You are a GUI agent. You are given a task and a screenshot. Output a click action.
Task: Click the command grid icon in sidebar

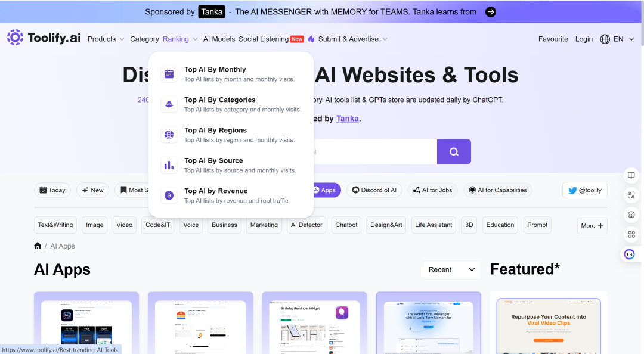click(631, 234)
